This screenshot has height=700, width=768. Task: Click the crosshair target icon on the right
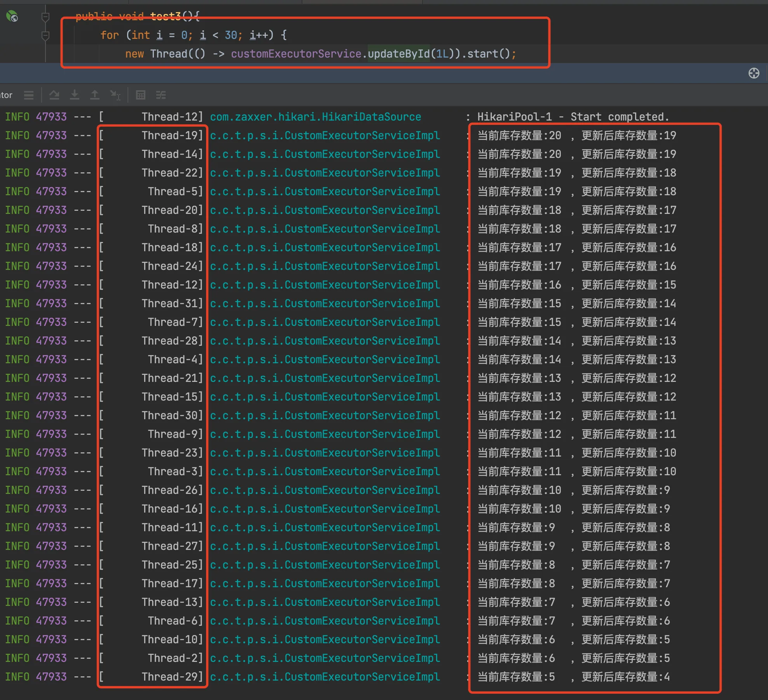click(x=754, y=73)
